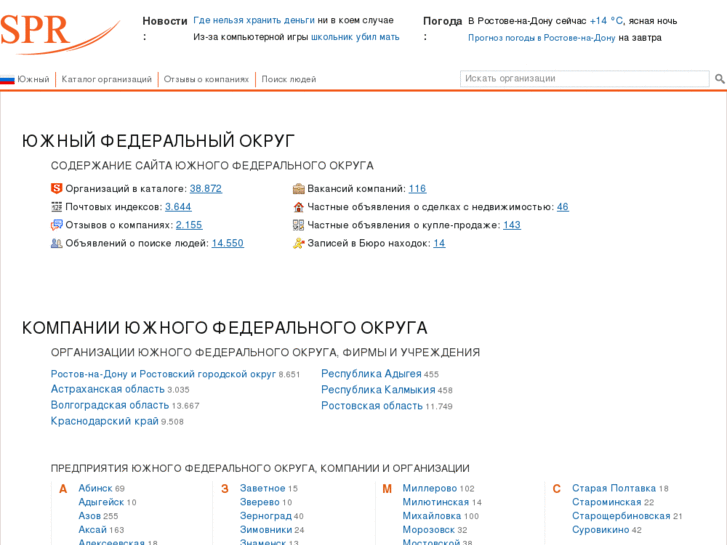Open the Зверево link
This screenshot has width=727, height=545.
tap(260, 502)
